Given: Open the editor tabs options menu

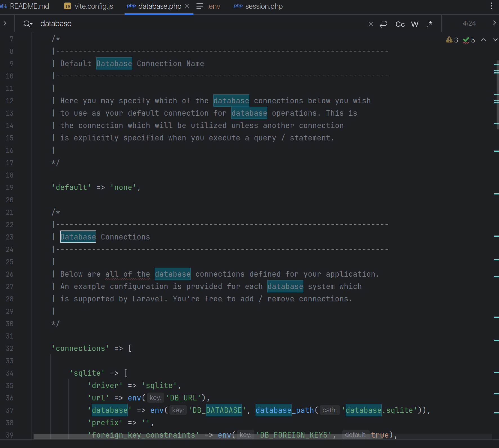Looking at the screenshot, I should (491, 6).
